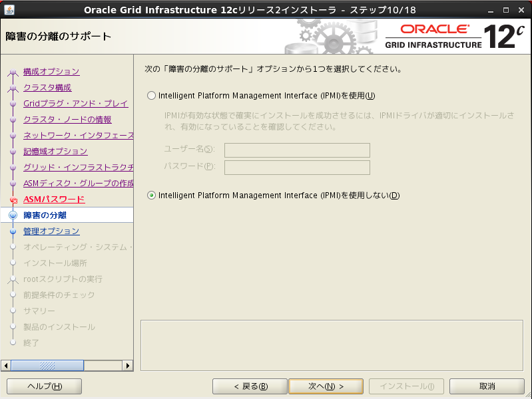Screen dimensions: 532x399
Task: Select the IPMIを使用 radio option
Action: [x=151, y=96]
